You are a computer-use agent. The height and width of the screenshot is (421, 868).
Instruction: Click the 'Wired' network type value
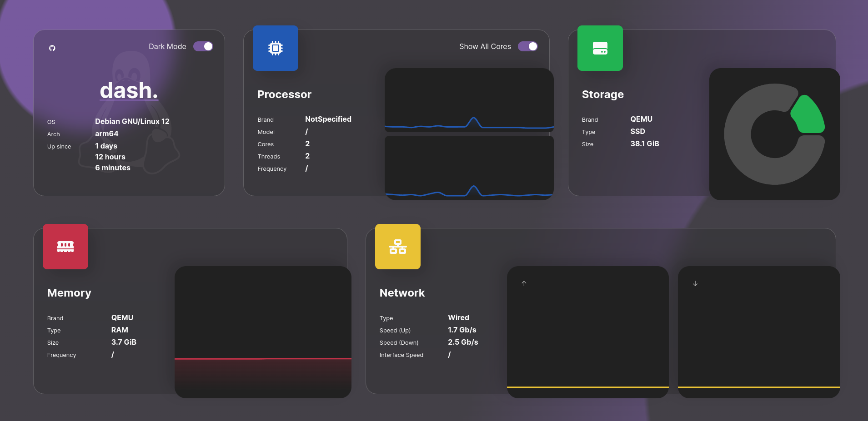tap(458, 317)
